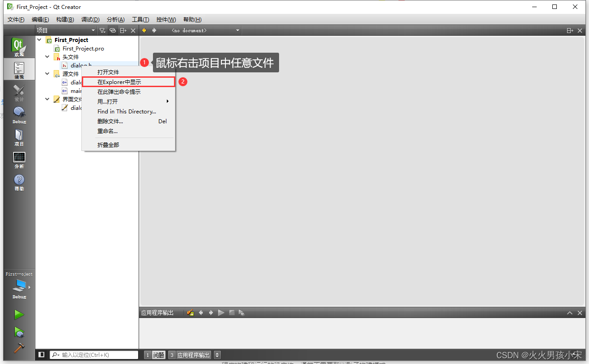Close the editor document at top right
Viewport: 589px width, 364px height.
point(580,30)
